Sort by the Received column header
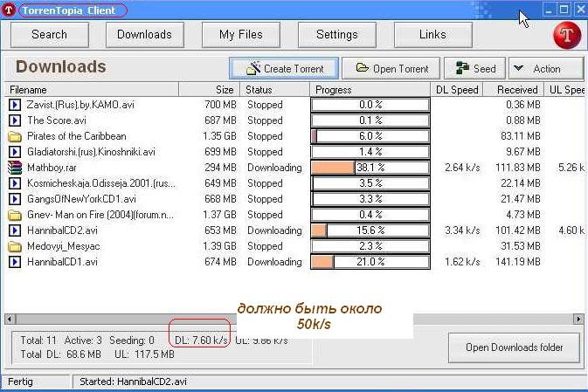 click(514, 90)
